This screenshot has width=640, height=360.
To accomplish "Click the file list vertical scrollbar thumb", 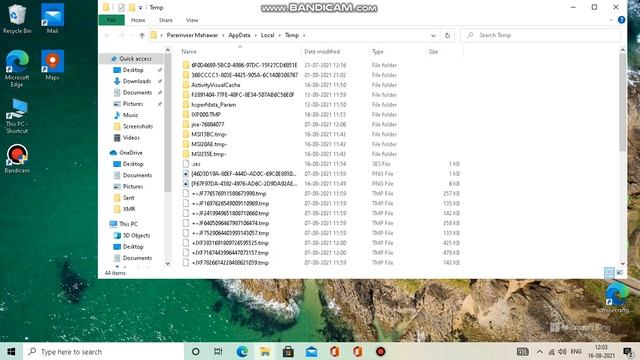I will [x=622, y=102].
